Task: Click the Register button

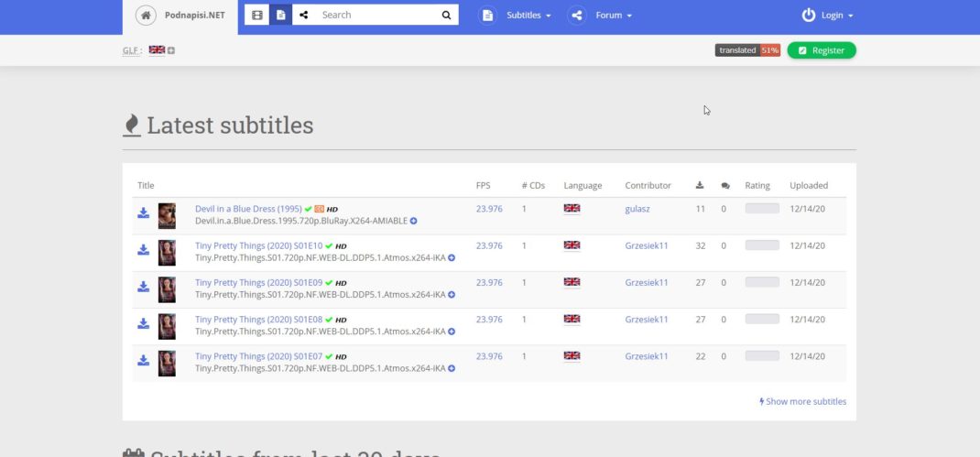Action: (x=822, y=50)
